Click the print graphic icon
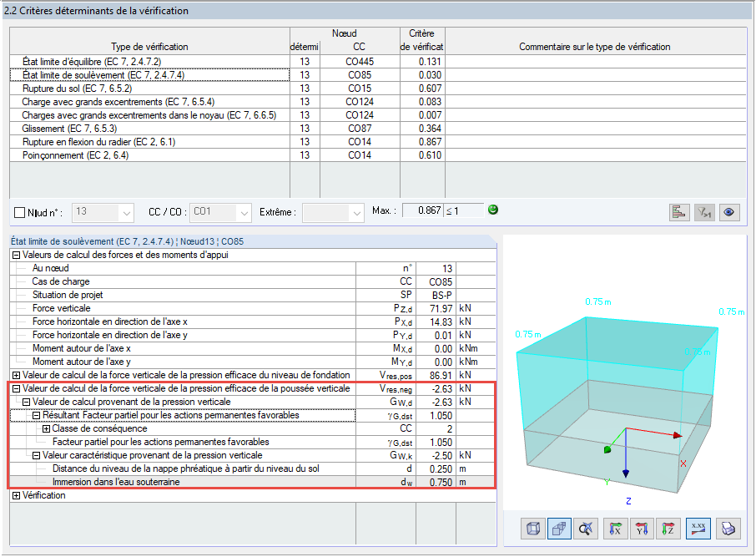This screenshot has width=756, height=557. pos(728,529)
